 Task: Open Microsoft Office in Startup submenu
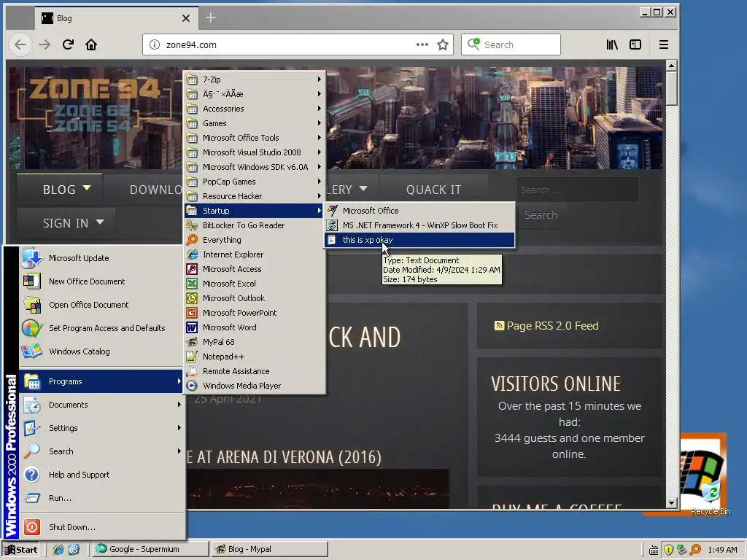[419, 211]
